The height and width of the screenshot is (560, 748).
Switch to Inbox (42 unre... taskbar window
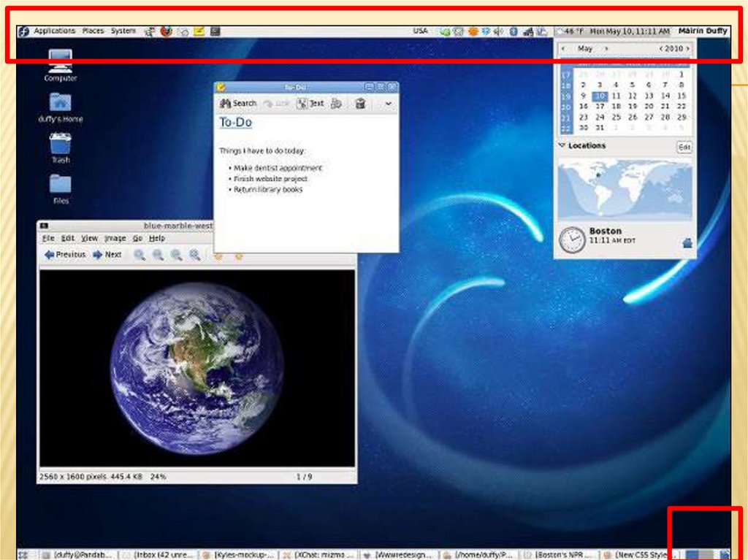pos(159,555)
